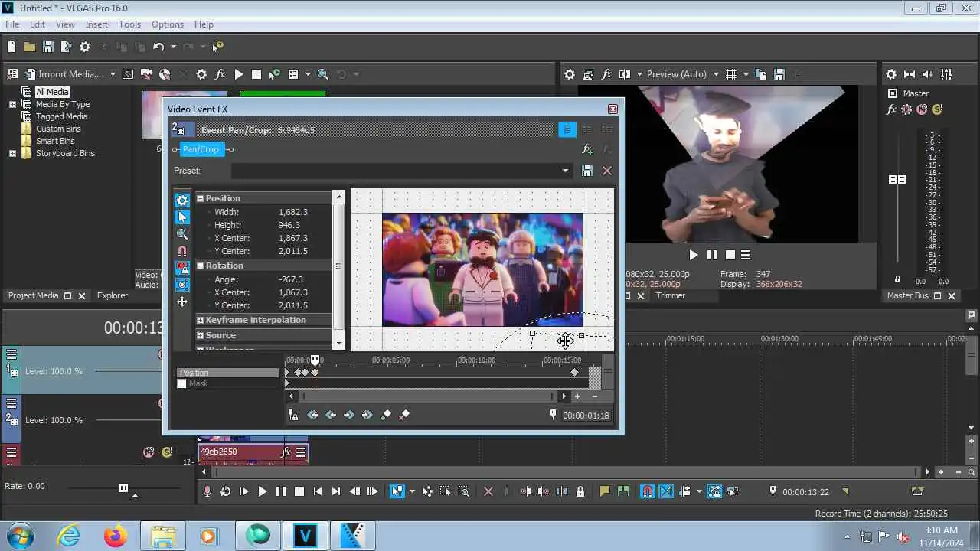The image size is (980, 551).
Task: Switch to the Explorer tab
Action: (x=113, y=295)
